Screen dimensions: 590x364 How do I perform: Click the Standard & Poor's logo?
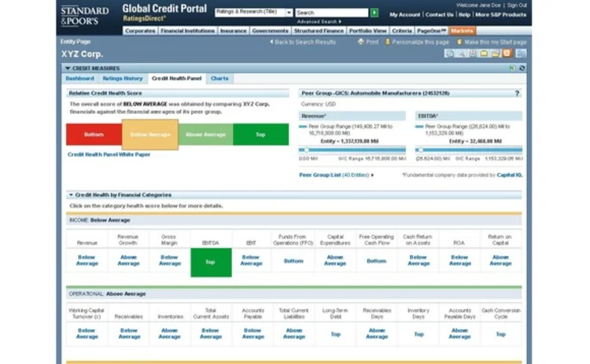point(85,16)
